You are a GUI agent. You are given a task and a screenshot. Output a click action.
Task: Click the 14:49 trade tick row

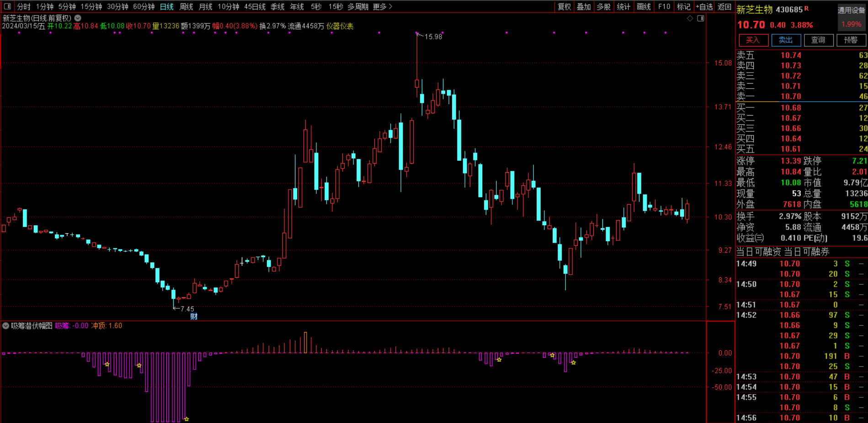tap(801, 264)
